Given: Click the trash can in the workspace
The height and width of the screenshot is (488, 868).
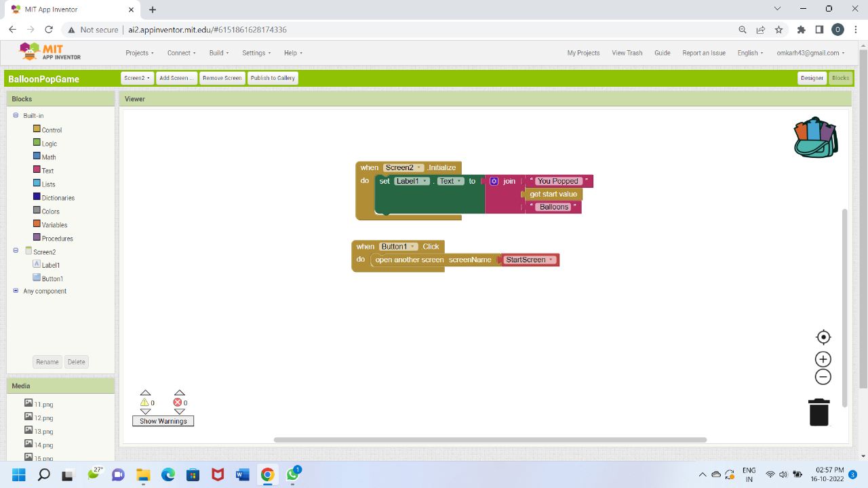Looking at the screenshot, I should click(x=819, y=412).
